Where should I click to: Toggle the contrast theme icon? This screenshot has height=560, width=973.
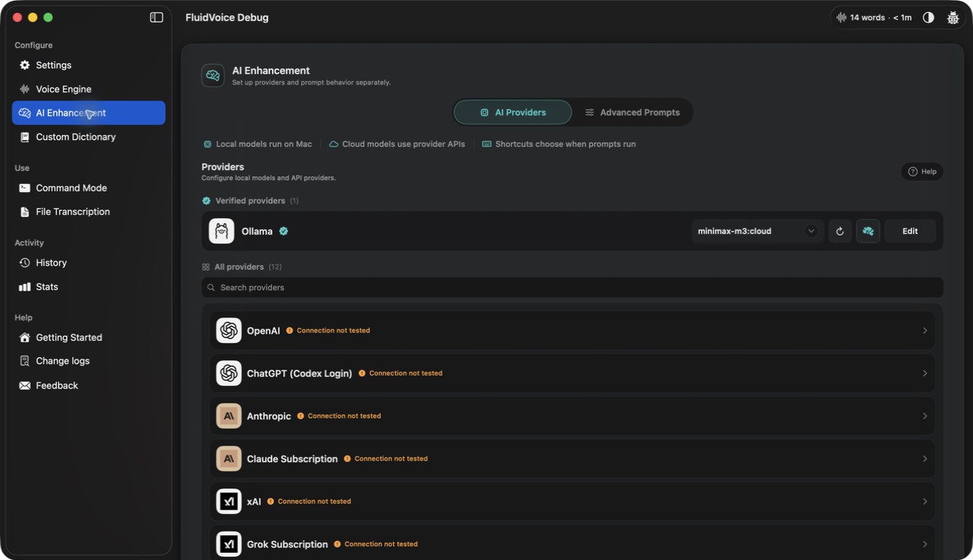(929, 17)
